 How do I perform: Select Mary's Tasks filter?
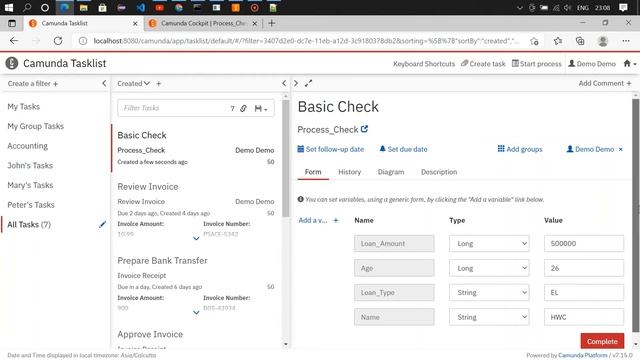(x=30, y=185)
